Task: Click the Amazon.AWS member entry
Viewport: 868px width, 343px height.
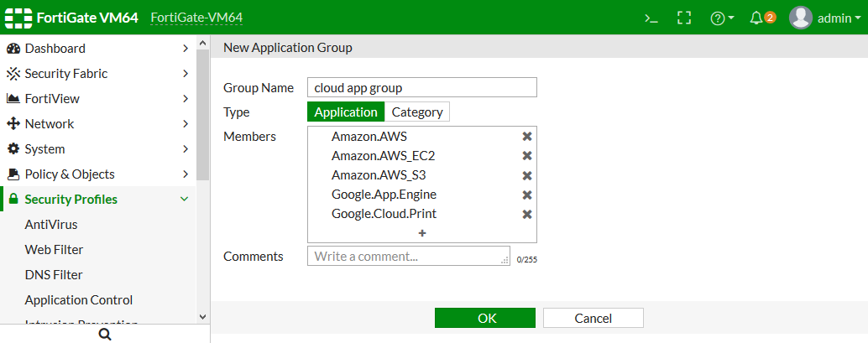Action: pos(369,136)
